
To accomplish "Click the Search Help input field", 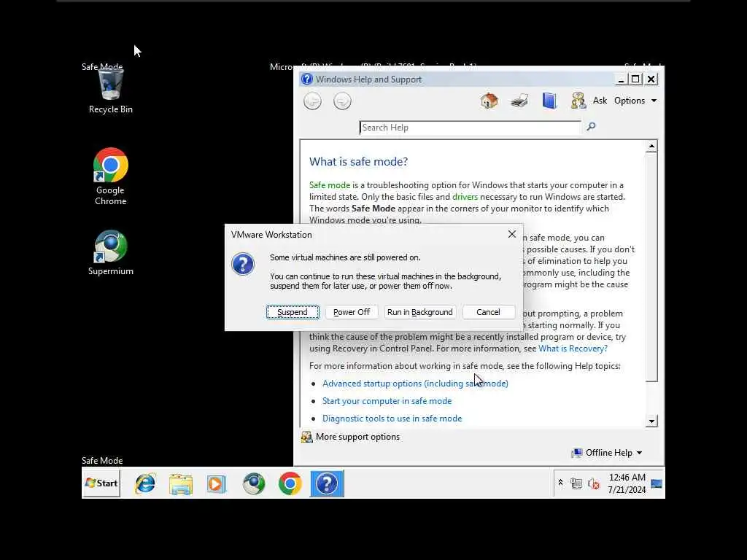I will 470,128.
